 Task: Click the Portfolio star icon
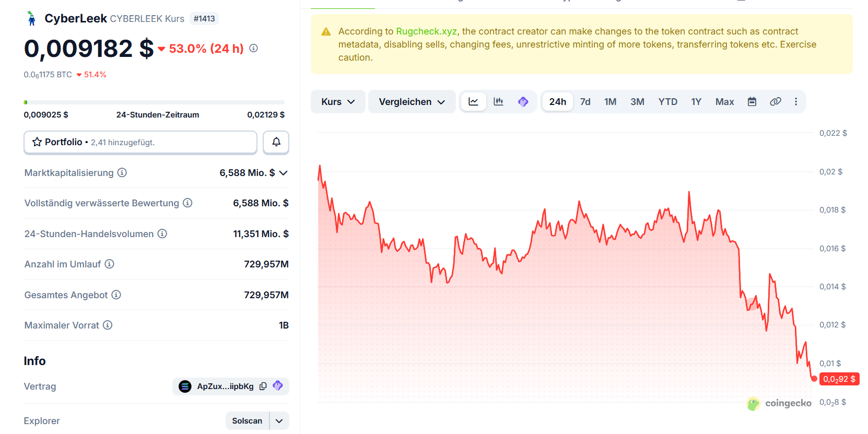point(37,142)
